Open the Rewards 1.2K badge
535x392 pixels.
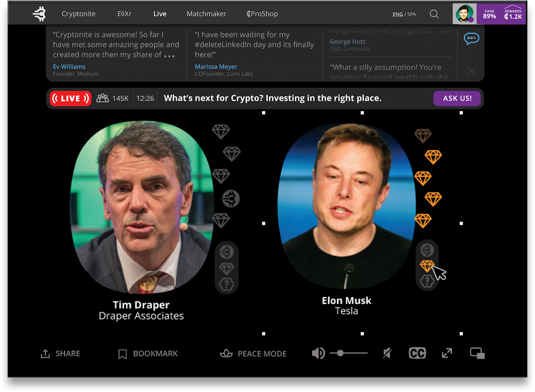[x=513, y=13]
